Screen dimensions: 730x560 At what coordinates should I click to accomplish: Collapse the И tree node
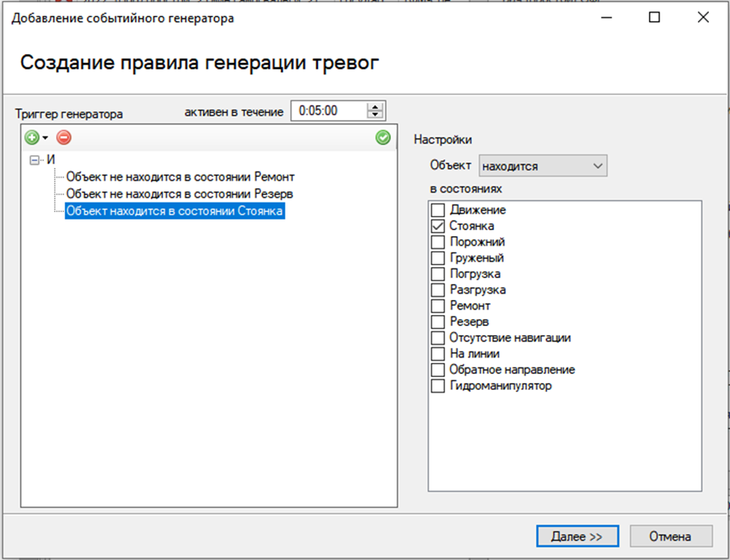coord(34,159)
